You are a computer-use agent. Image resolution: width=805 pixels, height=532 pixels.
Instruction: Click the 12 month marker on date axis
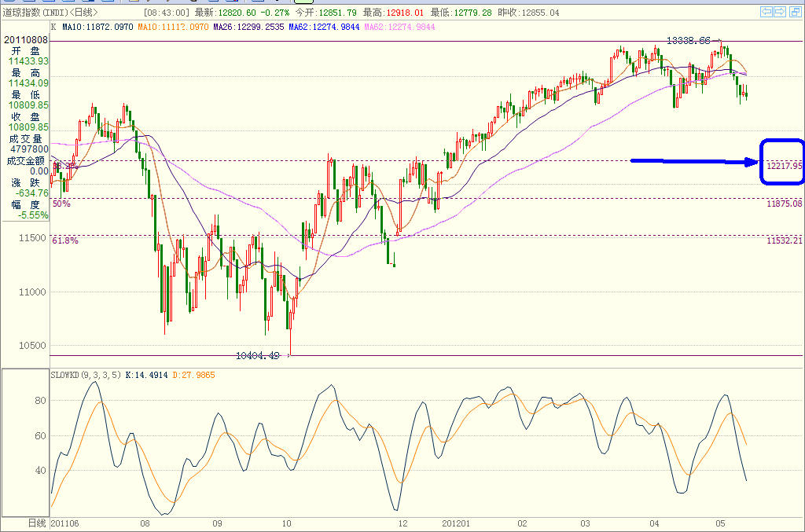click(x=403, y=524)
